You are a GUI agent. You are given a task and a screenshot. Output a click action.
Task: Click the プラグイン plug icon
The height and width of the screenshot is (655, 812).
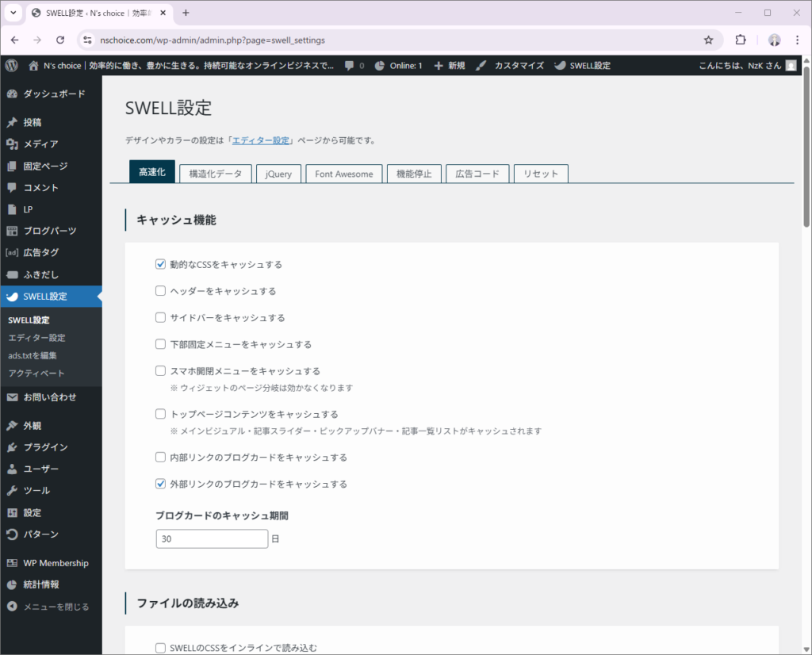point(12,447)
